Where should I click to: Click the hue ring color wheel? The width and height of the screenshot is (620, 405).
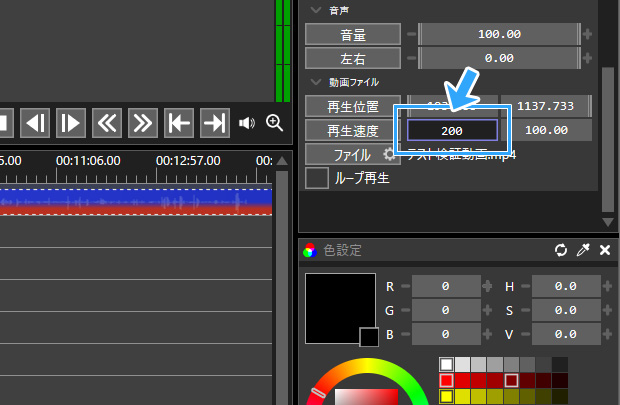coord(368,365)
